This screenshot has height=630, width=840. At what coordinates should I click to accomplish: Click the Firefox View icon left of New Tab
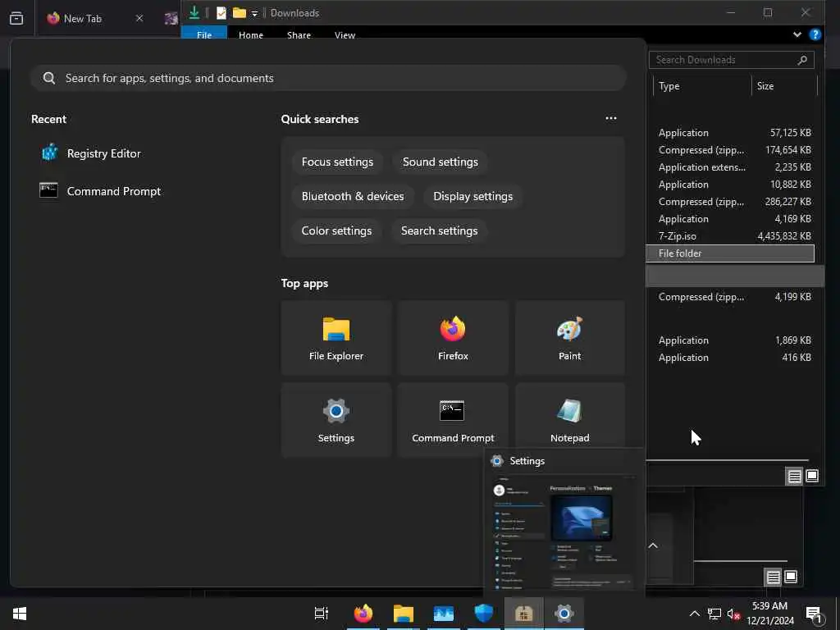[16, 18]
